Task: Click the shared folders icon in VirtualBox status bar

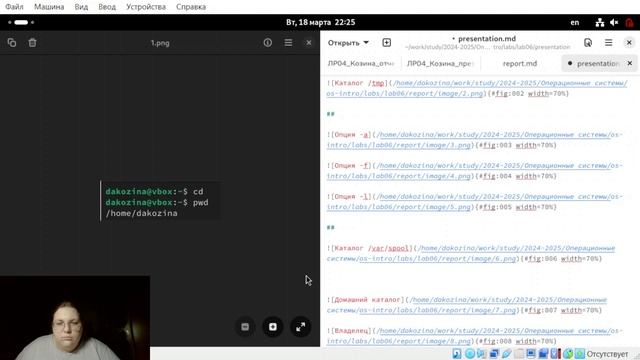Action: pos(519,354)
